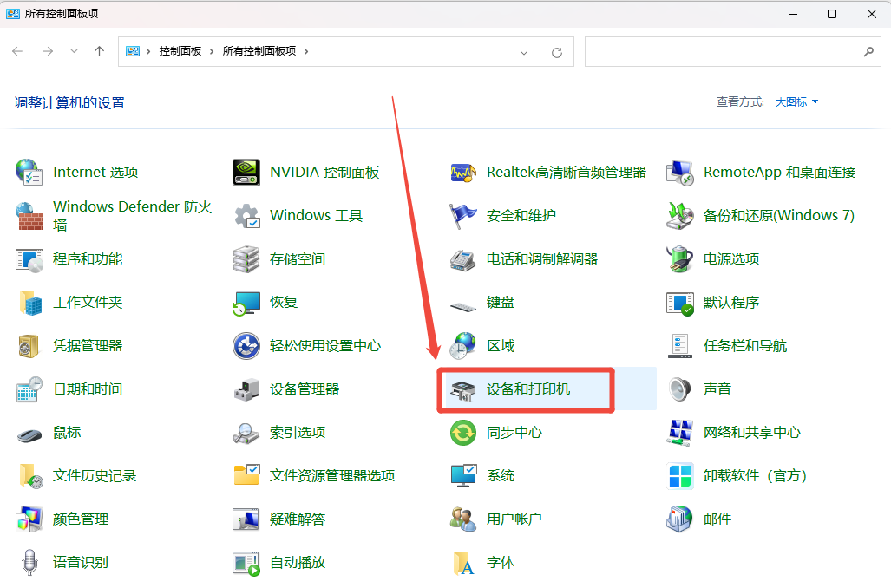Click the 工作文件夹 icon
891x588 pixels.
[29, 303]
